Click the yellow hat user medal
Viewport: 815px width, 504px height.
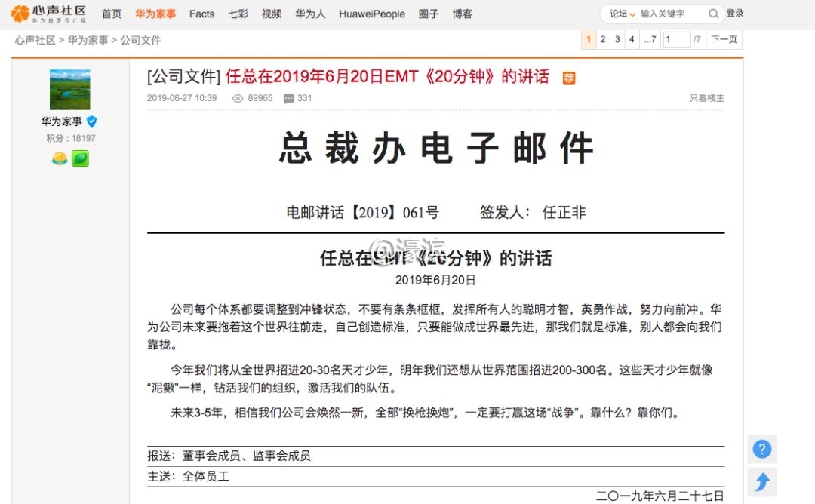(60, 158)
